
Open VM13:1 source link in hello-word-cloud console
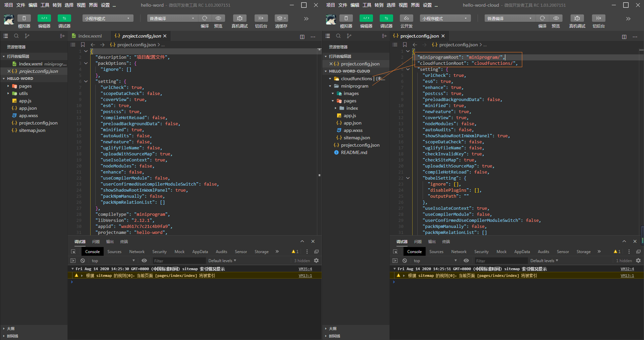627,276
